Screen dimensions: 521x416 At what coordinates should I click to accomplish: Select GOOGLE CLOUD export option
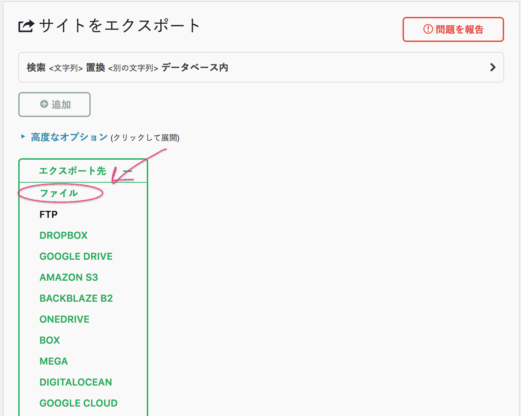78,403
